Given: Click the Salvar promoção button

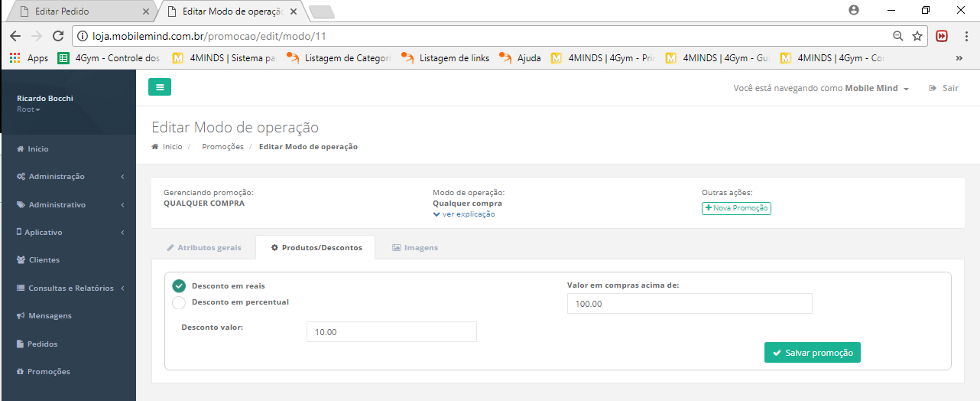Looking at the screenshot, I should (812, 353).
